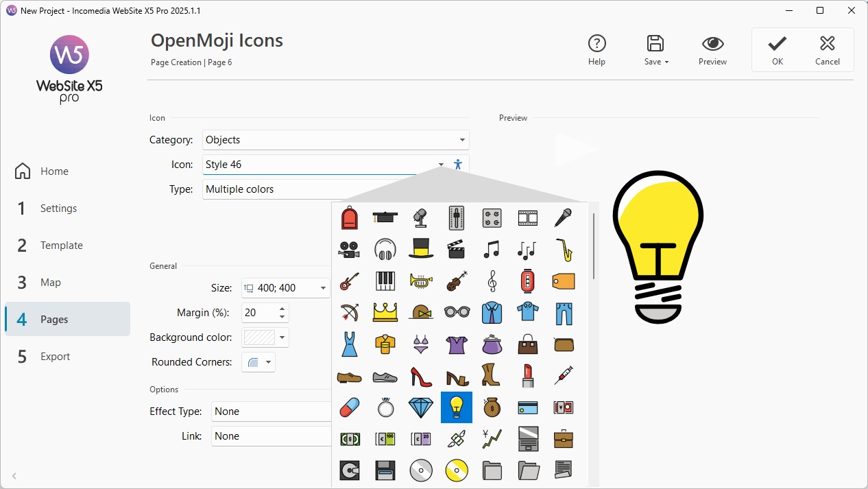868x489 pixels.
Task: Choose the blue diamond gem icon
Action: 421,407
